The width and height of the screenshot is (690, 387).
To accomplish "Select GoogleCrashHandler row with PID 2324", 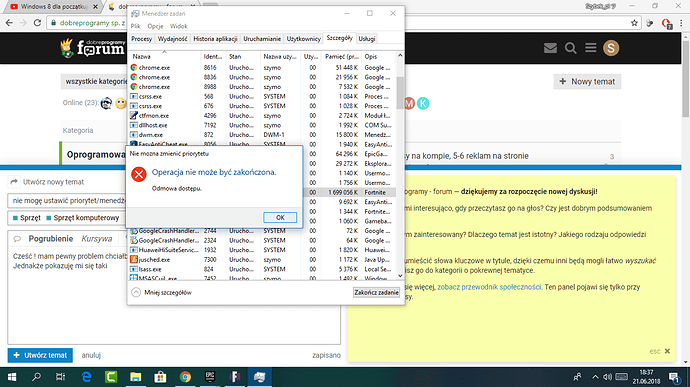I will 262,240.
